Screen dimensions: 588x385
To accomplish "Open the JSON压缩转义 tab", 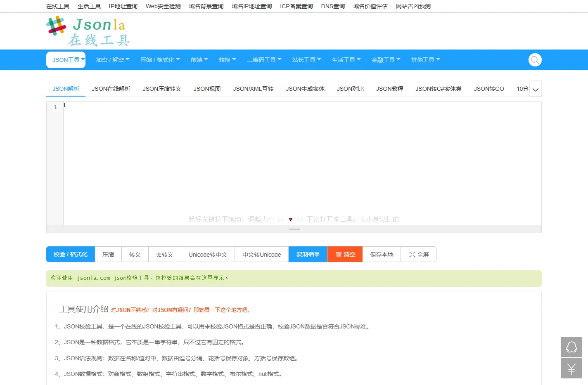I will pyautogui.click(x=162, y=89).
